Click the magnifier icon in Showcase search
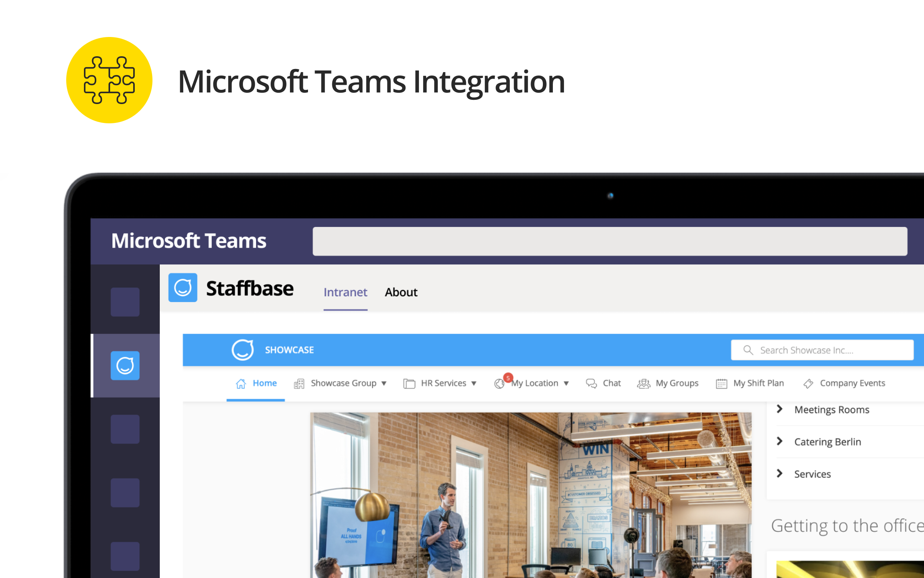This screenshot has height=578, width=924. (x=748, y=350)
